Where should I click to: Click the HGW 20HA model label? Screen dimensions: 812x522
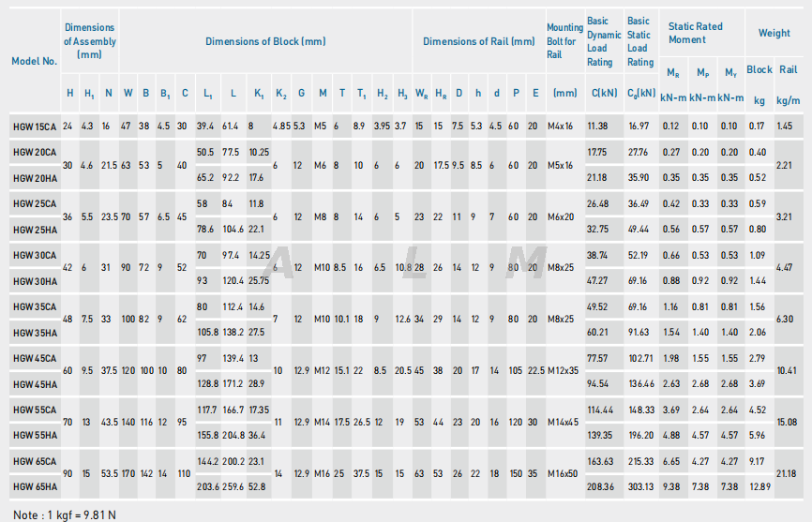pyautogui.click(x=35, y=177)
